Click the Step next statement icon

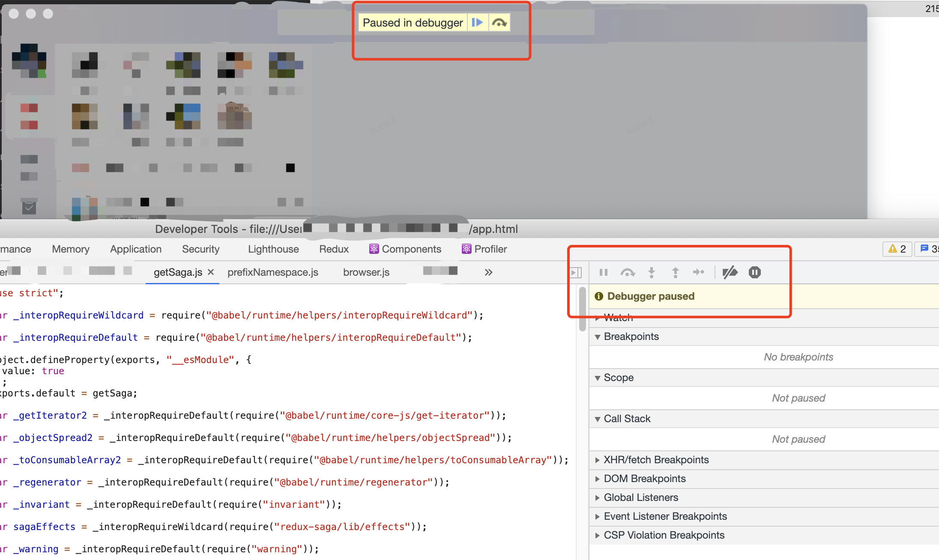[x=699, y=272]
